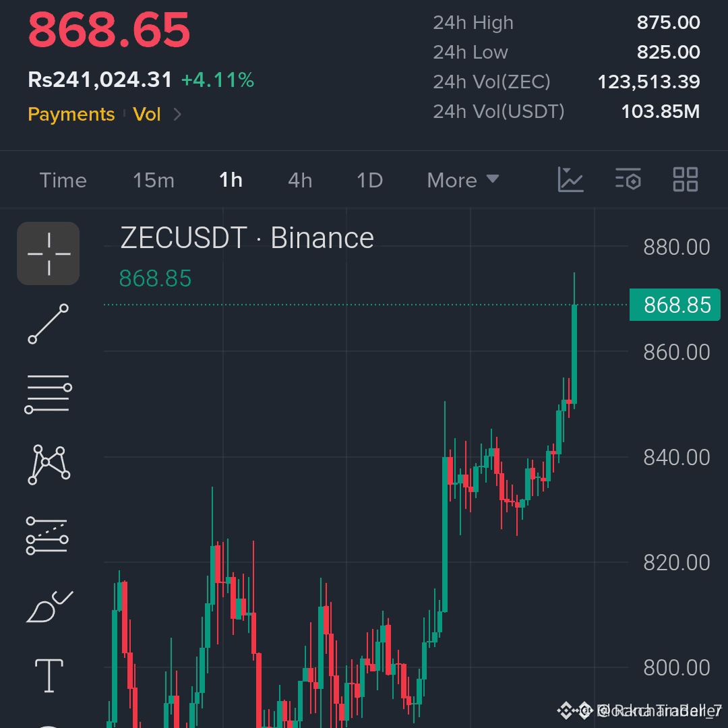Select the crosshair cursor tool
The height and width of the screenshot is (728, 728).
coord(49,253)
